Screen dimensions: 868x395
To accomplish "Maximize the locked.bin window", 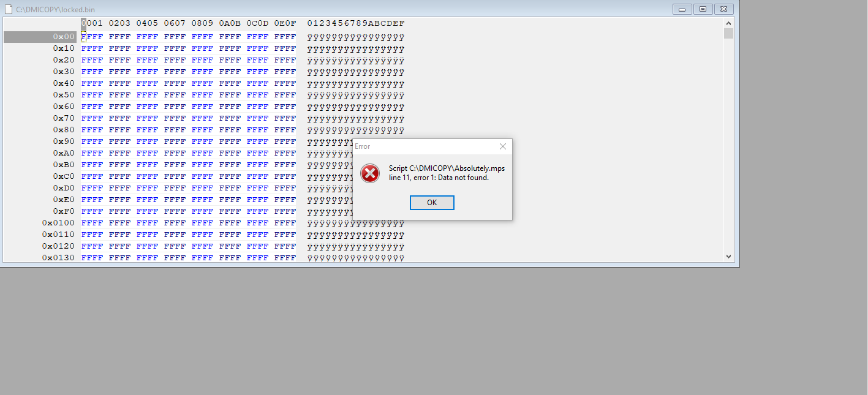I will (x=703, y=9).
